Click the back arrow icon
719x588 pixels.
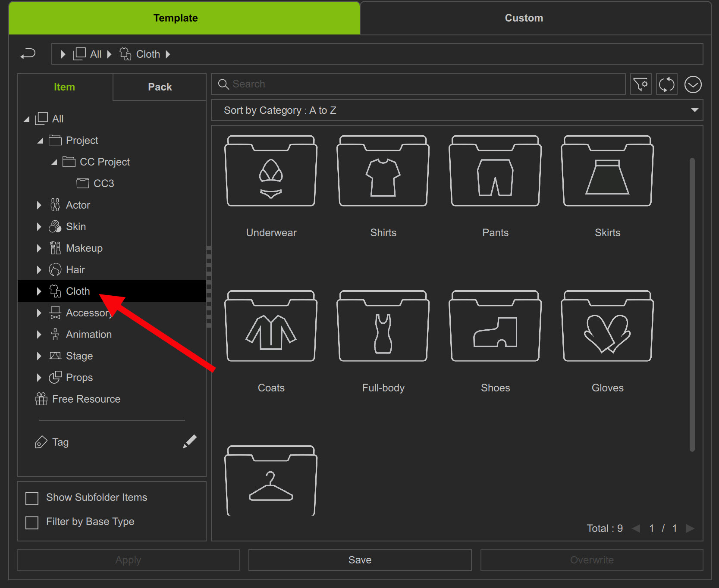click(x=28, y=54)
